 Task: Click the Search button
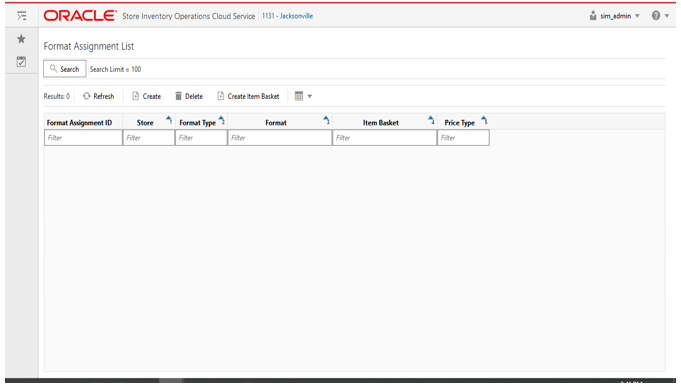click(65, 69)
